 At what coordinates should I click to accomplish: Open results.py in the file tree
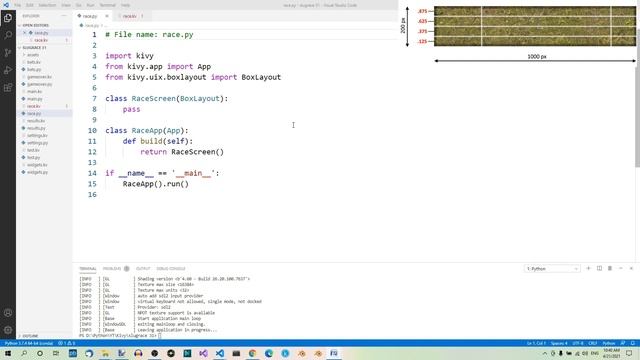coord(36,128)
